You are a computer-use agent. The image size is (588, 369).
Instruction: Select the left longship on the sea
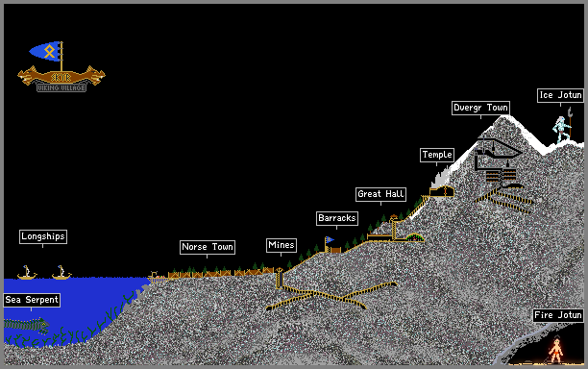[x=27, y=273]
